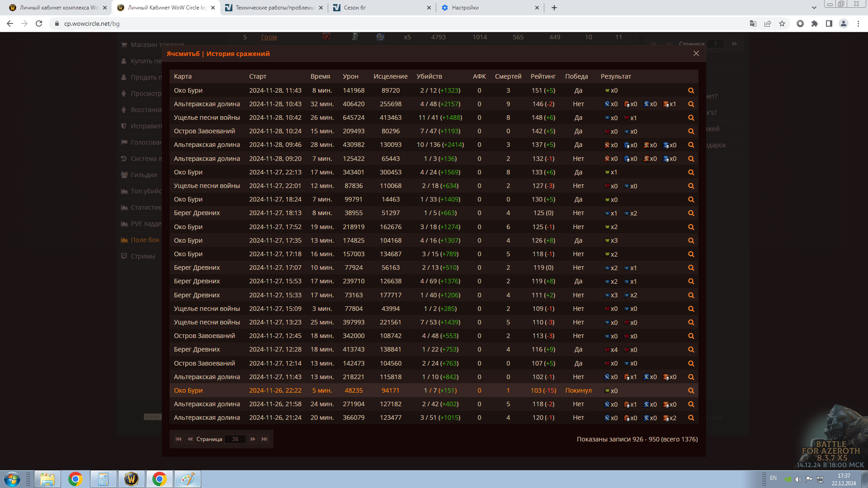Open Chrome three-dot menu
This screenshot has height=488, width=868.
click(858, 23)
